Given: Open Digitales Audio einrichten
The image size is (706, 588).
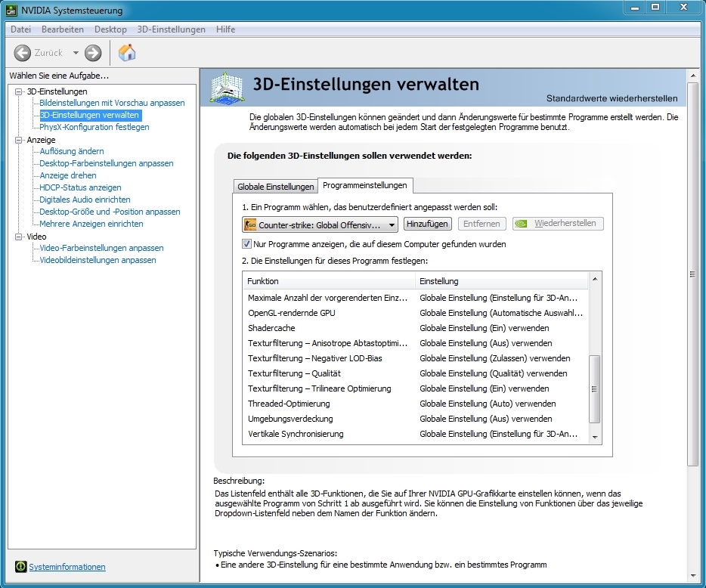Looking at the screenshot, I should tap(85, 200).
